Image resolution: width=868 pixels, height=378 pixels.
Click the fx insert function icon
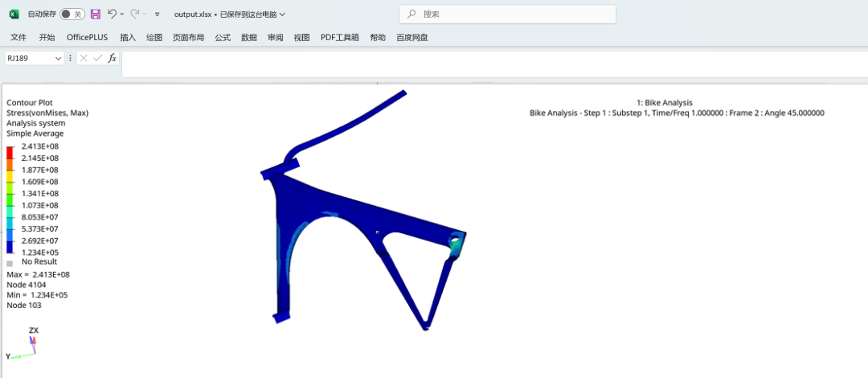(113, 59)
